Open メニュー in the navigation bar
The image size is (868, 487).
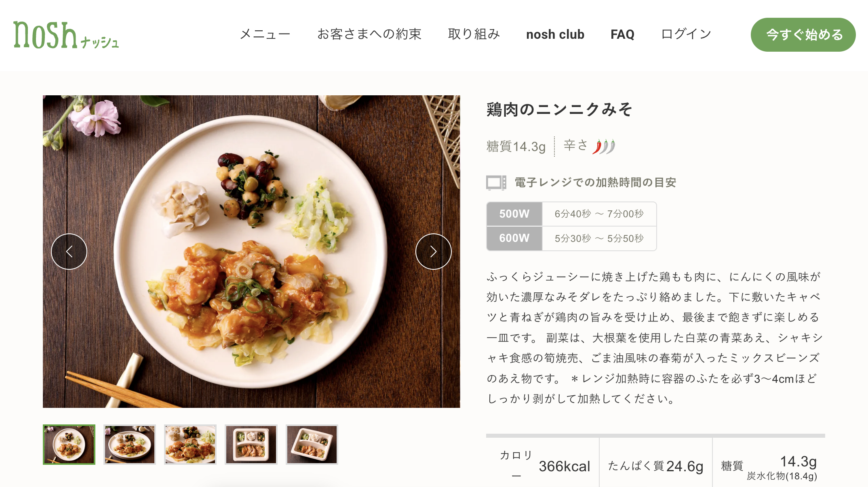click(265, 34)
